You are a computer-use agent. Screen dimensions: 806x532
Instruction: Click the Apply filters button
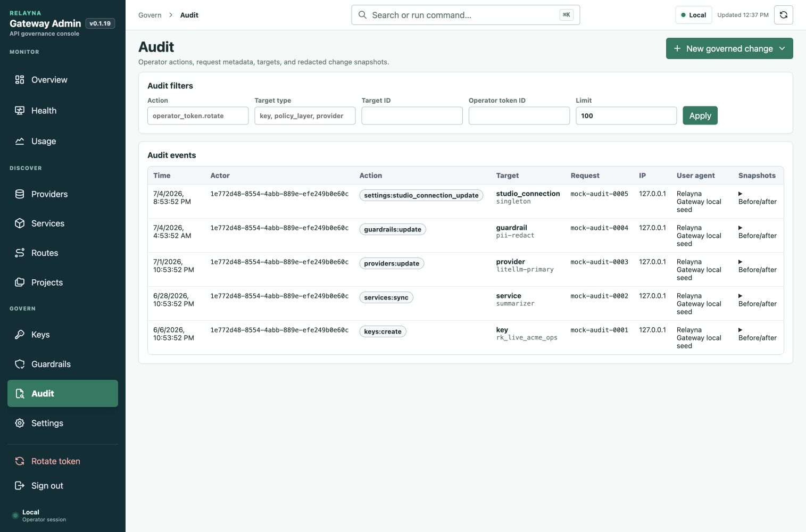coord(700,115)
